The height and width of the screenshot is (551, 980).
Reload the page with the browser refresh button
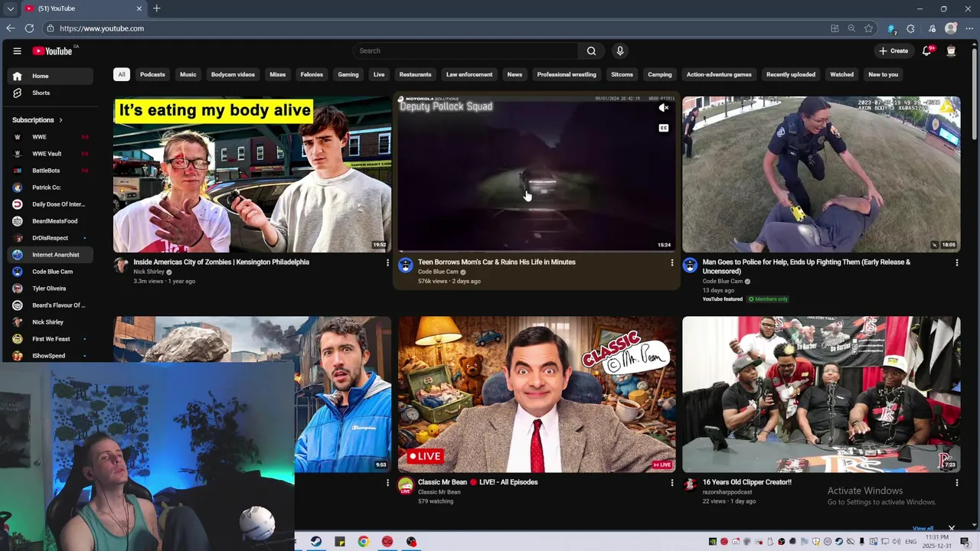pos(29,28)
